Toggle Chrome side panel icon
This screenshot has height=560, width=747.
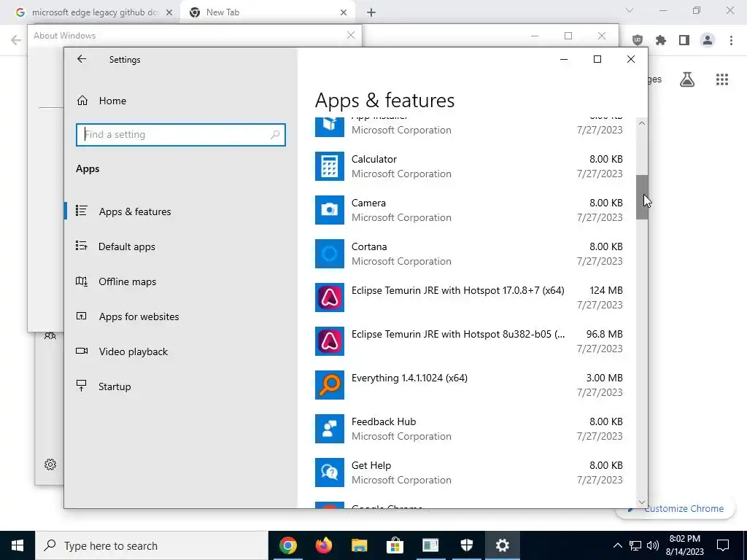coord(684,41)
